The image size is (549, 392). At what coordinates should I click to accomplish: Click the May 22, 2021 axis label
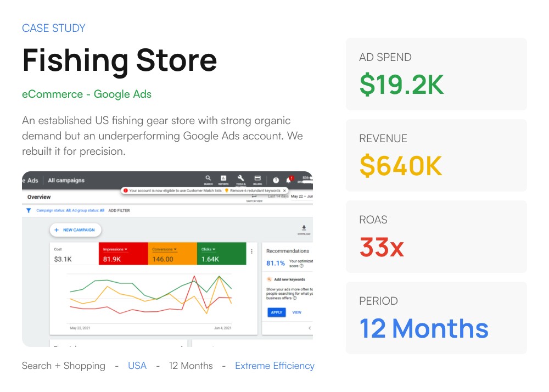point(80,328)
